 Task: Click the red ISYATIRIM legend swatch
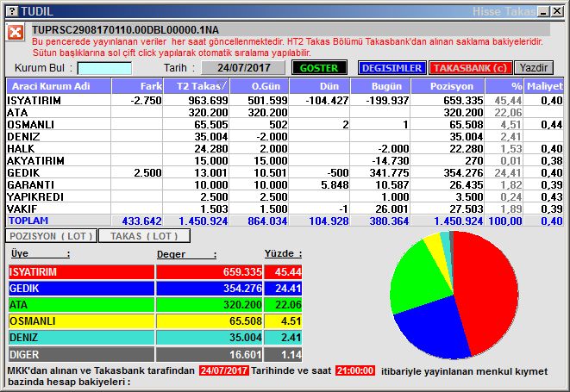[81, 272]
